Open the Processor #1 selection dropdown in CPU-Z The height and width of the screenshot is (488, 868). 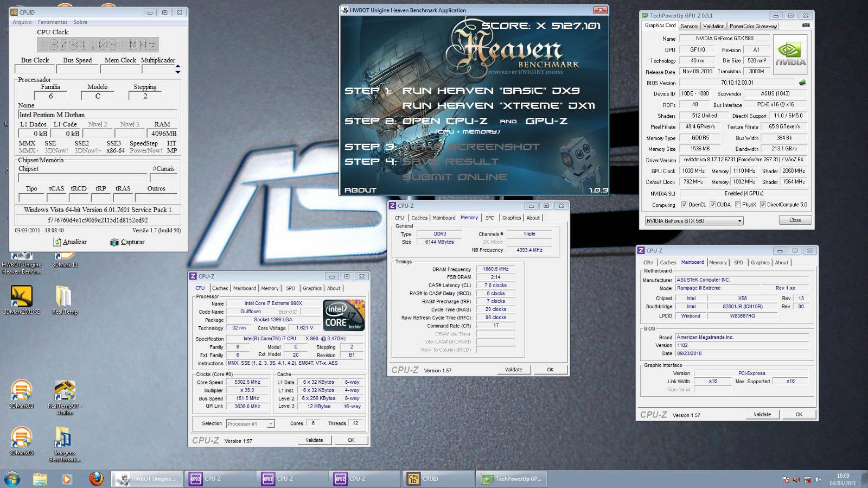coord(250,423)
